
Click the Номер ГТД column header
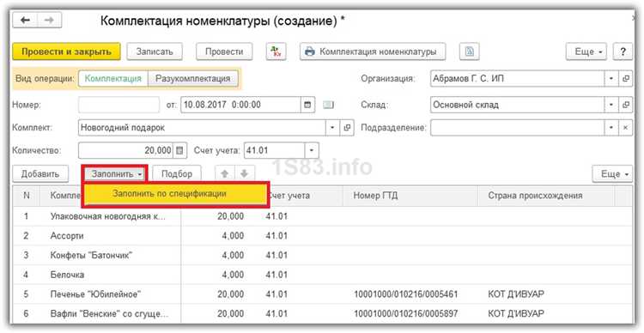(x=410, y=196)
